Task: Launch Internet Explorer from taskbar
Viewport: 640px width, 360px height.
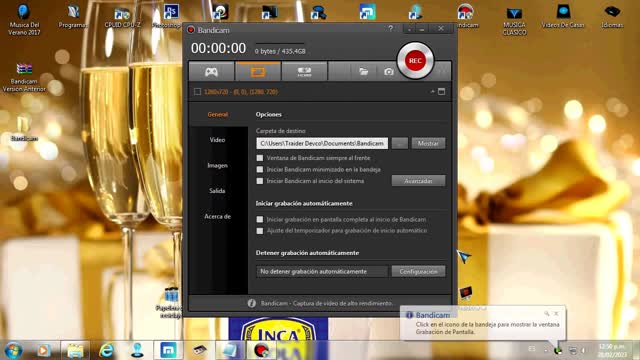Action: pos(106,350)
